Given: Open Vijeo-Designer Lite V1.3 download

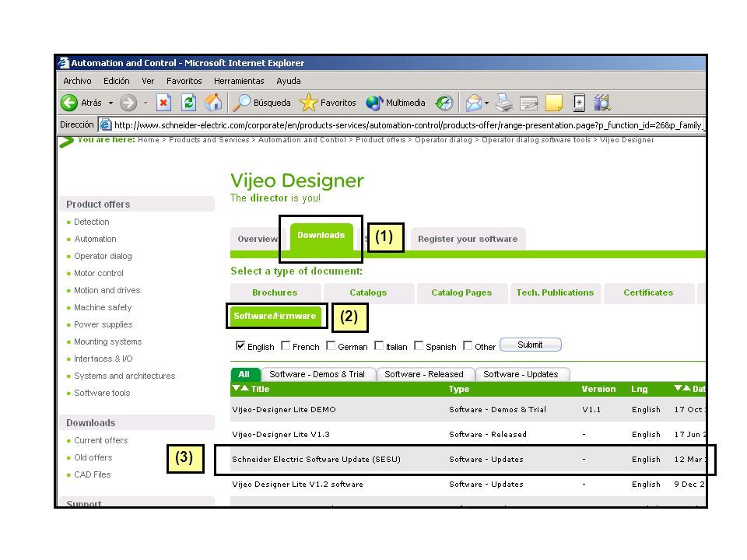Looking at the screenshot, I should click(281, 434).
